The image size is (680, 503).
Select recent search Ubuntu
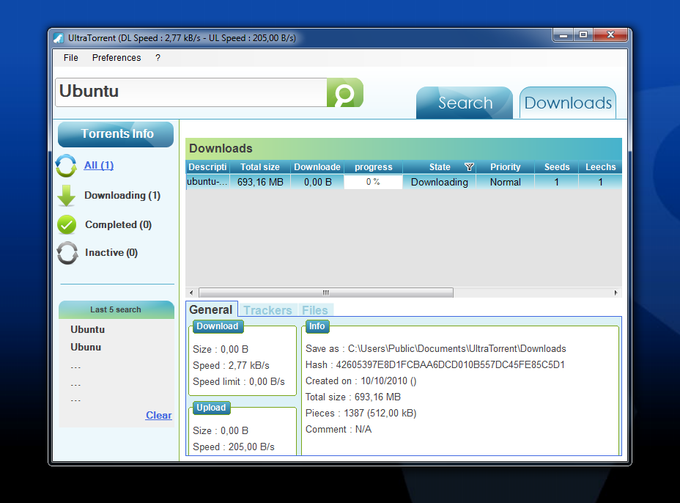[x=88, y=330]
